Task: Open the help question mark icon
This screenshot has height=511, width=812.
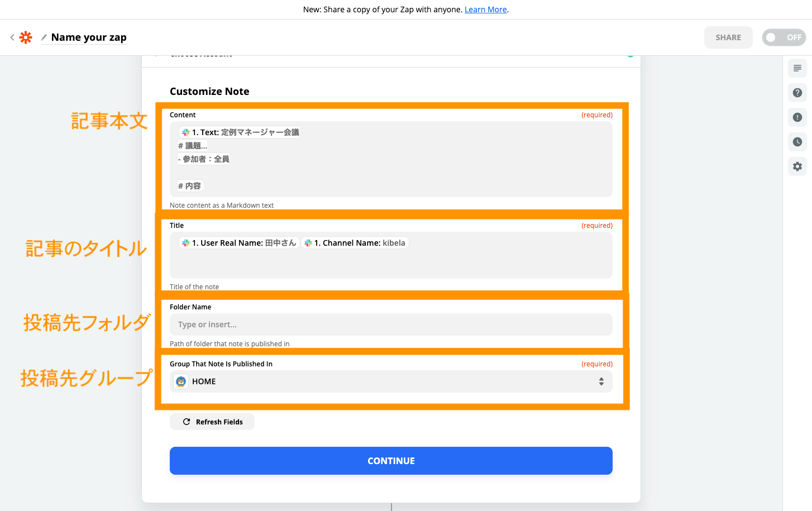Action: [x=797, y=93]
